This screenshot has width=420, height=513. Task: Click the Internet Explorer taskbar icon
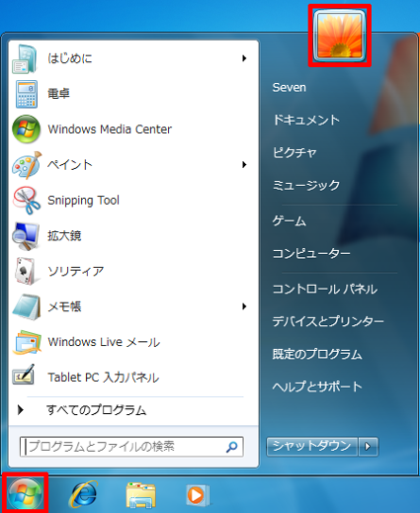point(83,494)
